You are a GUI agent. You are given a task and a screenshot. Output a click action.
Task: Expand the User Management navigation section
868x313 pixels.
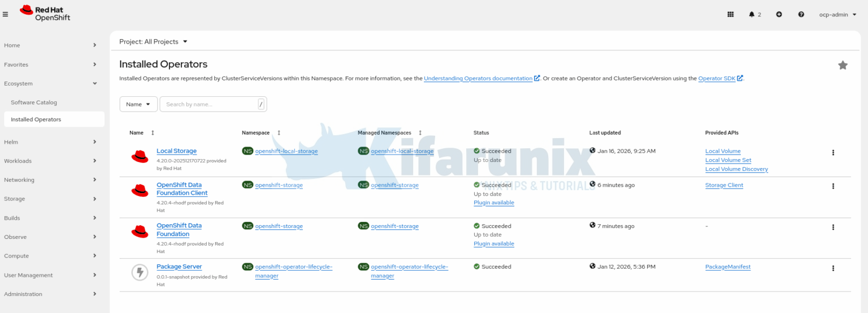[50, 275]
